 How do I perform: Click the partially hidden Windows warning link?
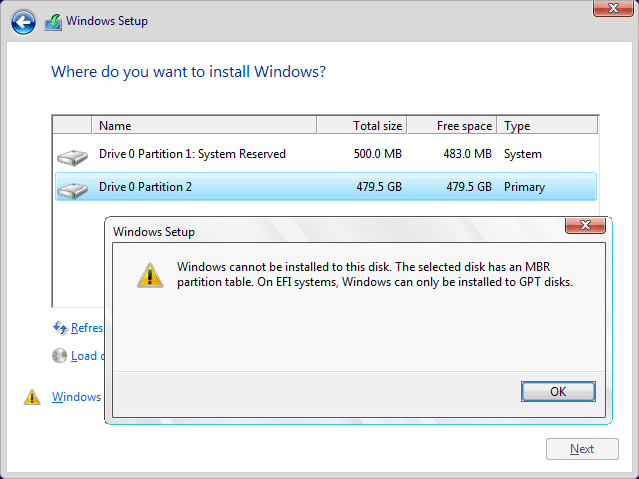point(76,397)
